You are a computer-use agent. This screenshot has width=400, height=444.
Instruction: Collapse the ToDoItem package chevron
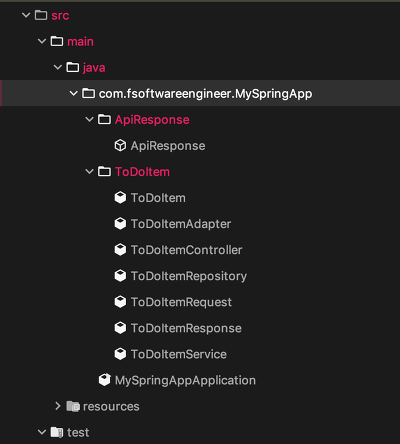(89, 172)
